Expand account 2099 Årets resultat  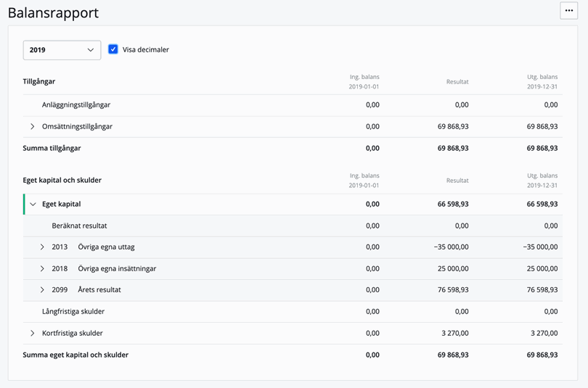(42, 290)
